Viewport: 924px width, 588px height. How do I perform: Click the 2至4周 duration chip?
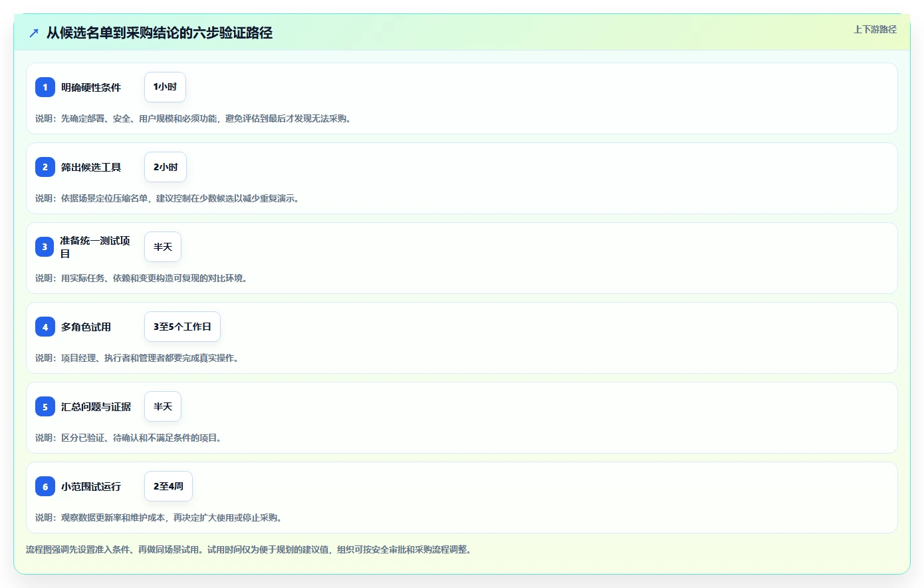point(168,486)
